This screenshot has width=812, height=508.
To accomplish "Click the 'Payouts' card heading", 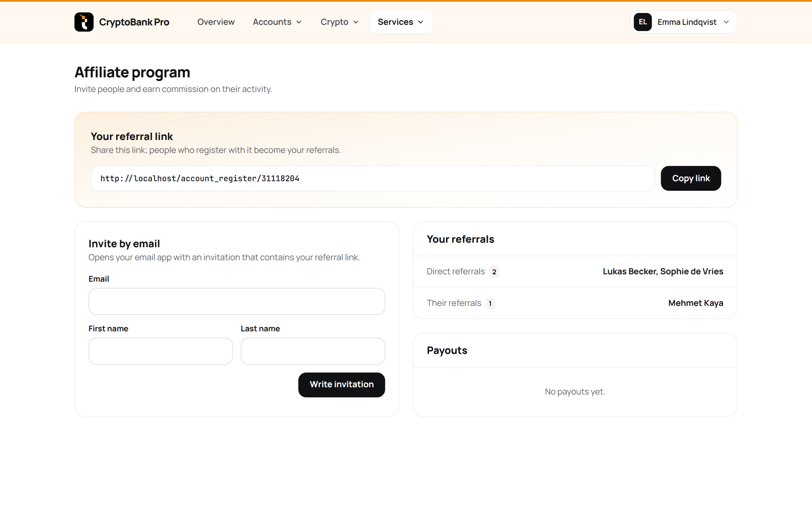I will click(447, 351).
